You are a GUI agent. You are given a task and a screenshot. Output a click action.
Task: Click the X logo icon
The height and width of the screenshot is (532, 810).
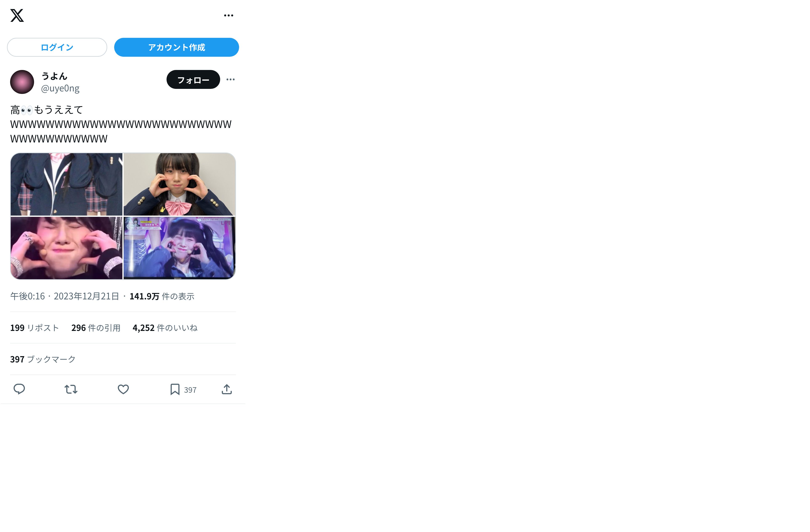(17, 15)
